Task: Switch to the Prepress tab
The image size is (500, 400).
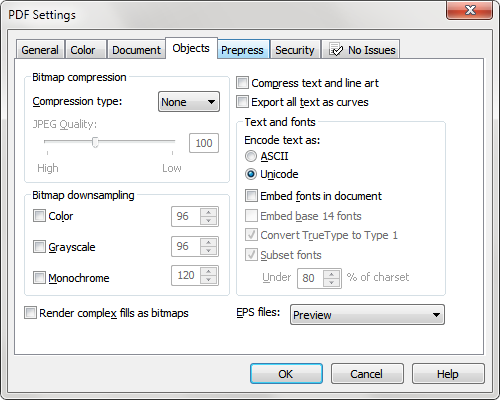Action: [243, 50]
